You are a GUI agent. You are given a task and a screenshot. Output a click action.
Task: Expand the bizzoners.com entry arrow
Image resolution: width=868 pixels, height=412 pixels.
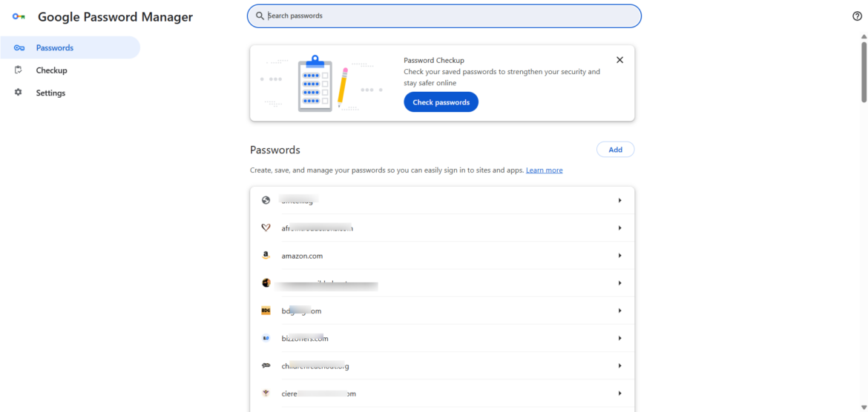(619, 339)
